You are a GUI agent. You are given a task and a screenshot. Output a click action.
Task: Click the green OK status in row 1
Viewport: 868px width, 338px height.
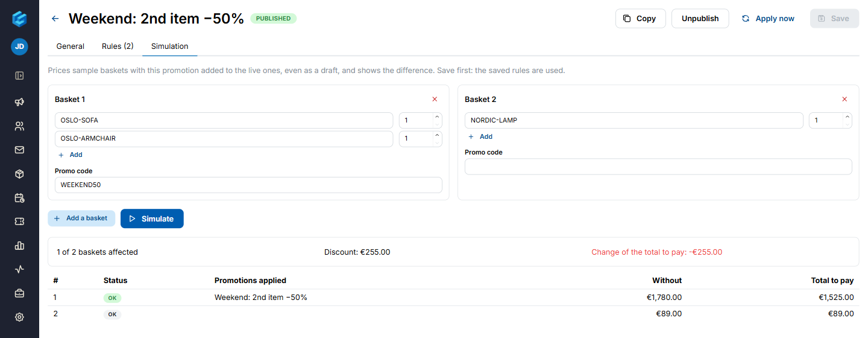112,298
